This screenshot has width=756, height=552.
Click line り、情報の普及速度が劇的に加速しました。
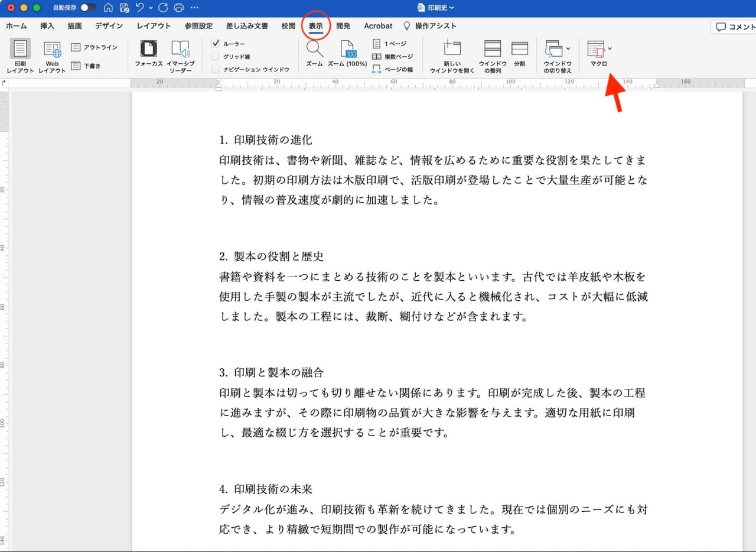click(330, 200)
